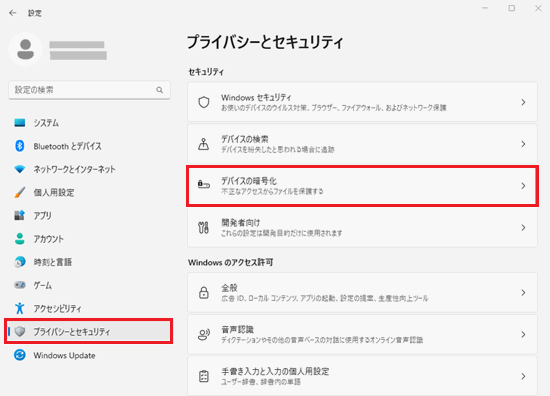Image resolution: width=550 pixels, height=396 pixels.
Task: Click the システム monitor icon
Action: click(20, 123)
